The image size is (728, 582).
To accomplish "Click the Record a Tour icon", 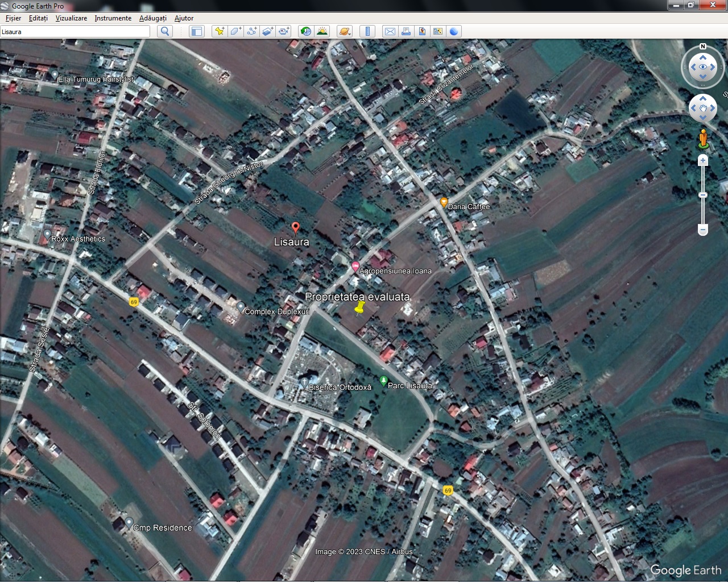I will (x=283, y=31).
